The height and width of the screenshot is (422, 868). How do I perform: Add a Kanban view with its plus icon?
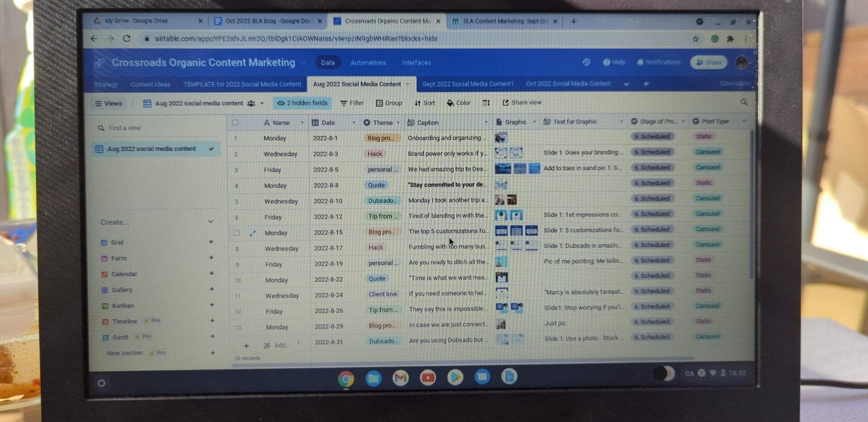coord(212,305)
